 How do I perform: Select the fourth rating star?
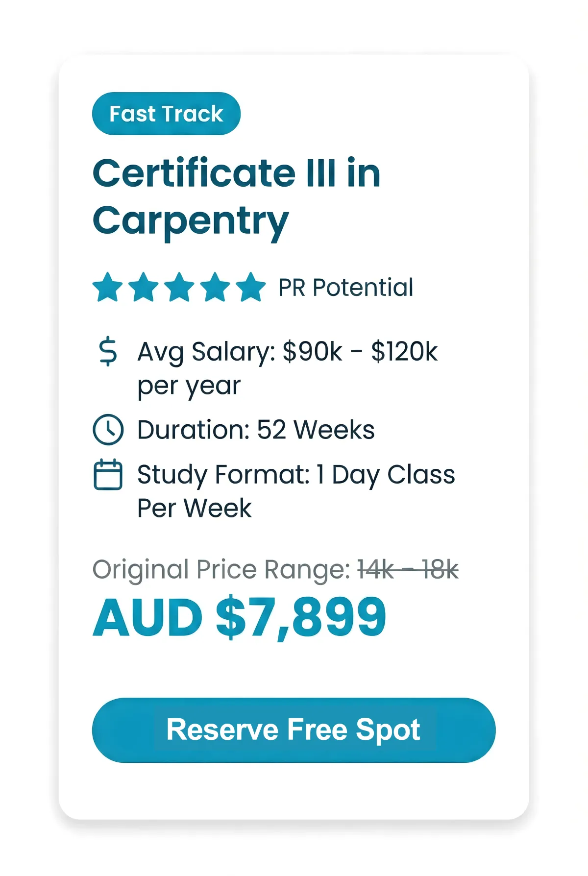[x=215, y=287]
